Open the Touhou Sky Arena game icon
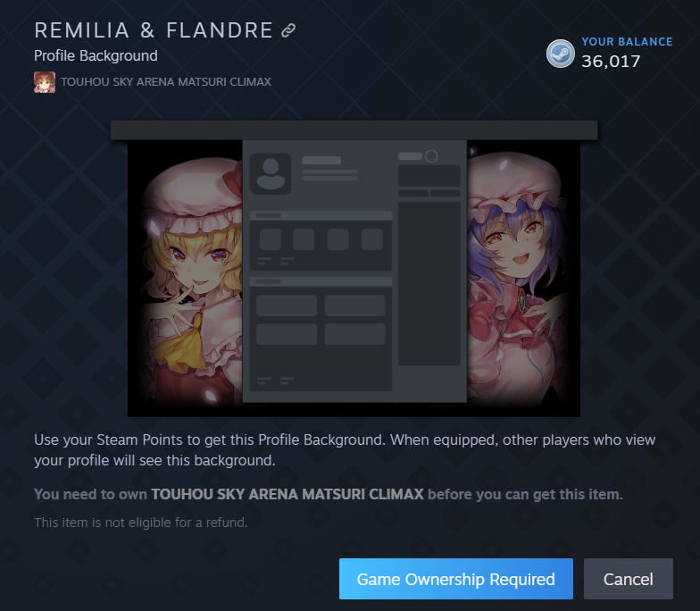Viewport: 700px width, 611px height. (x=45, y=82)
